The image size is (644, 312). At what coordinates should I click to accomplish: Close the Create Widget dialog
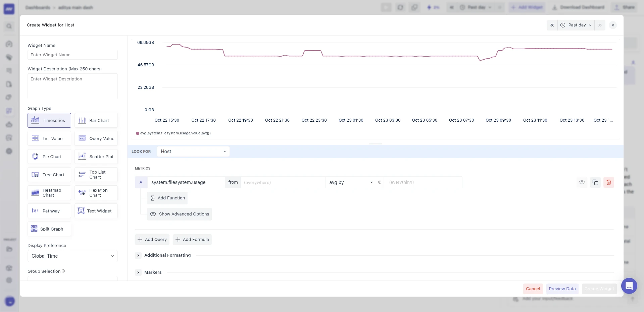(x=613, y=25)
